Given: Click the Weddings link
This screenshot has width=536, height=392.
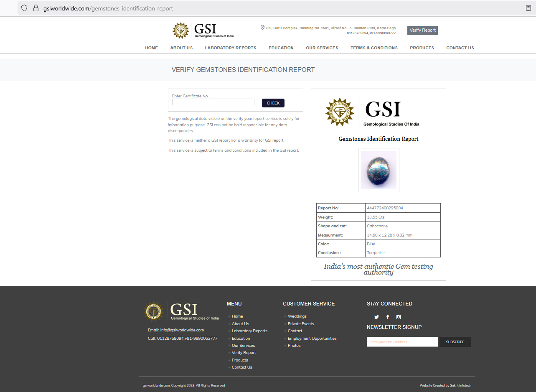Looking at the screenshot, I should [297, 316].
